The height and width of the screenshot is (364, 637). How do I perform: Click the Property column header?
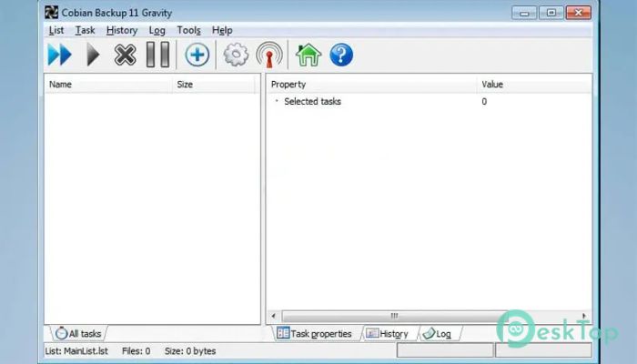click(371, 84)
